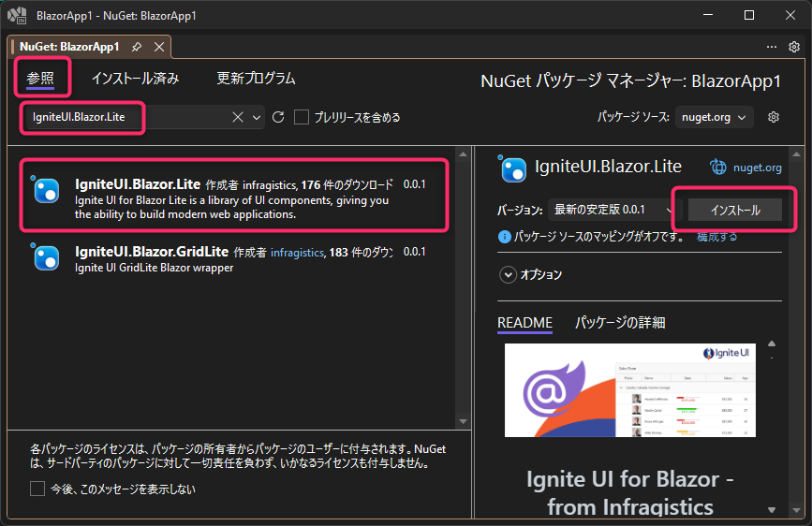This screenshot has width=812, height=526.
Task: Pin the NuGet: BlazorApp1 tab
Action: pos(137,47)
